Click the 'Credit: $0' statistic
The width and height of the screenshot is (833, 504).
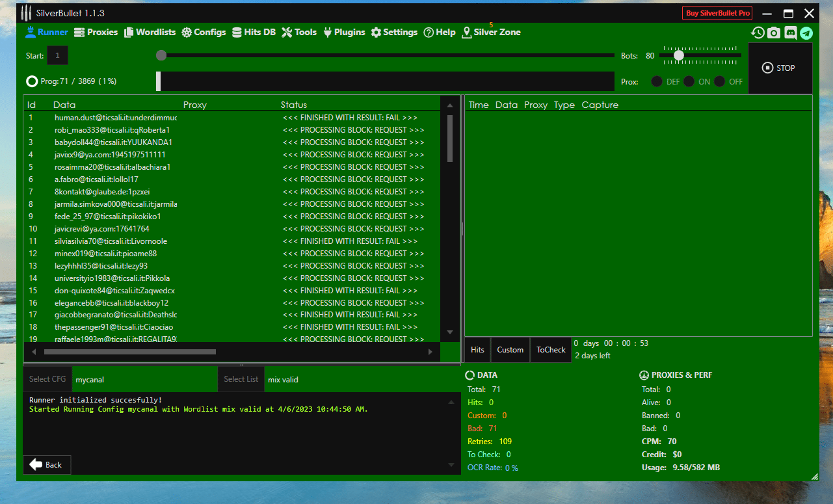coord(662,455)
